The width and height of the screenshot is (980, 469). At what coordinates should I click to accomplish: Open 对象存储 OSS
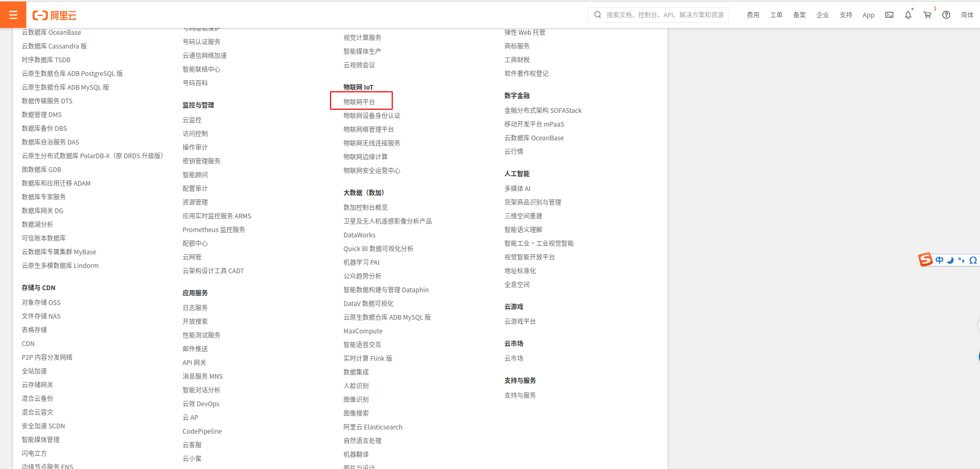pos(41,302)
